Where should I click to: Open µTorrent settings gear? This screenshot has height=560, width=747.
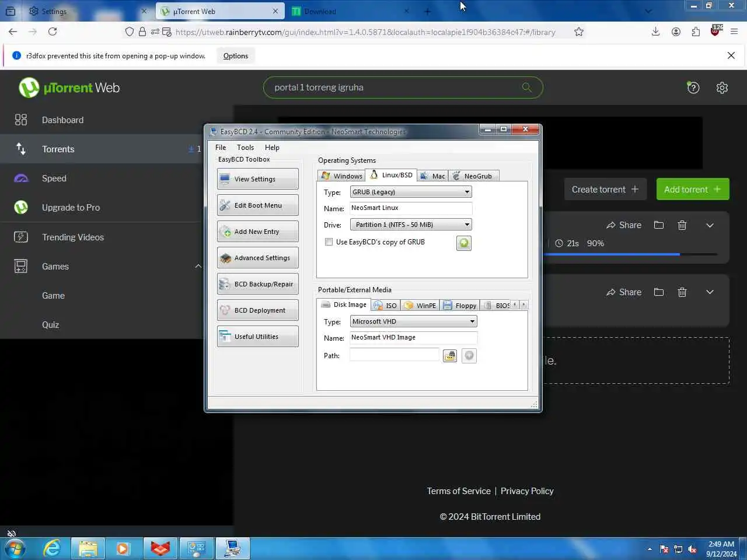[722, 87]
